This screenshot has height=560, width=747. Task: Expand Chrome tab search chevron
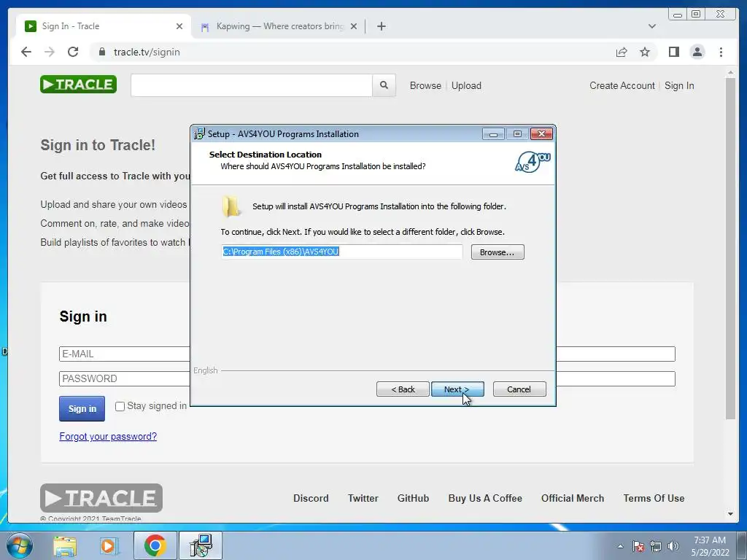[652, 26]
